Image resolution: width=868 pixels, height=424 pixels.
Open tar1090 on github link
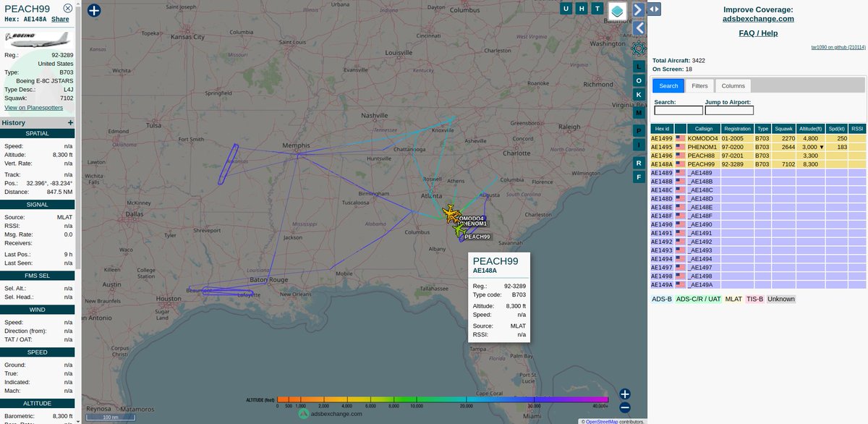(838, 48)
